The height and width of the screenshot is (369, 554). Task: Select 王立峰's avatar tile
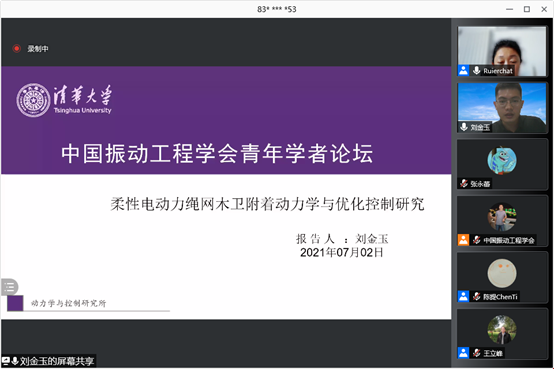(502, 334)
